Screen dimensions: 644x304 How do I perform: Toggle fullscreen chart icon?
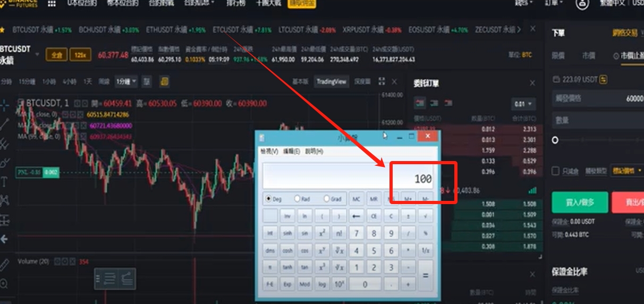coord(382,81)
